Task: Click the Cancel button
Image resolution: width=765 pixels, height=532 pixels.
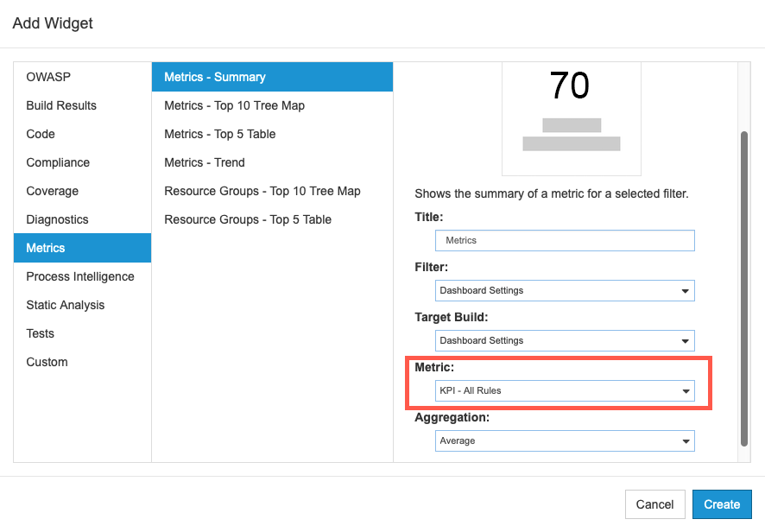Action: [x=654, y=504]
